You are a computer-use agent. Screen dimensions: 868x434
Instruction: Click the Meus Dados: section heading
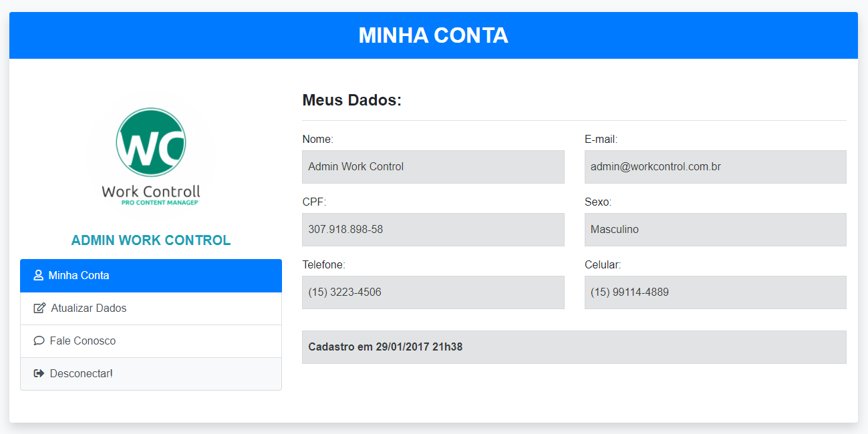tap(352, 101)
